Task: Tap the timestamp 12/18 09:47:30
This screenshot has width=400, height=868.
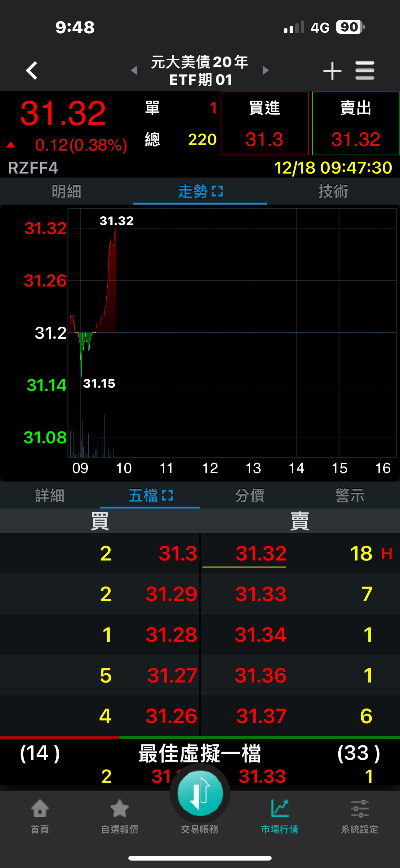Action: click(333, 168)
